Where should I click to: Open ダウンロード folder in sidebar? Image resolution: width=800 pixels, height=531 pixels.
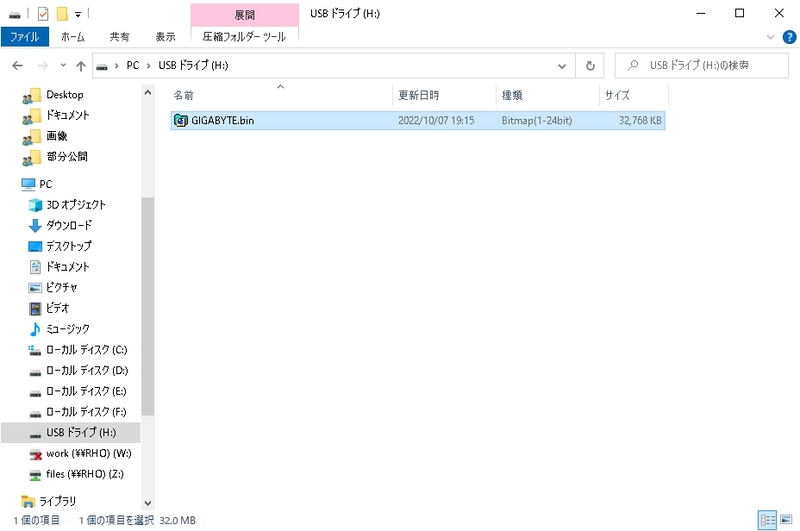pos(69,225)
